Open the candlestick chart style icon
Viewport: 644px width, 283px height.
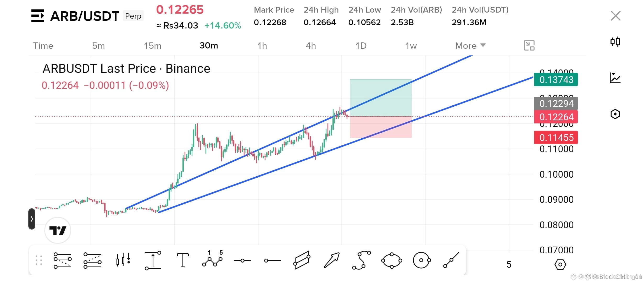tap(615, 42)
